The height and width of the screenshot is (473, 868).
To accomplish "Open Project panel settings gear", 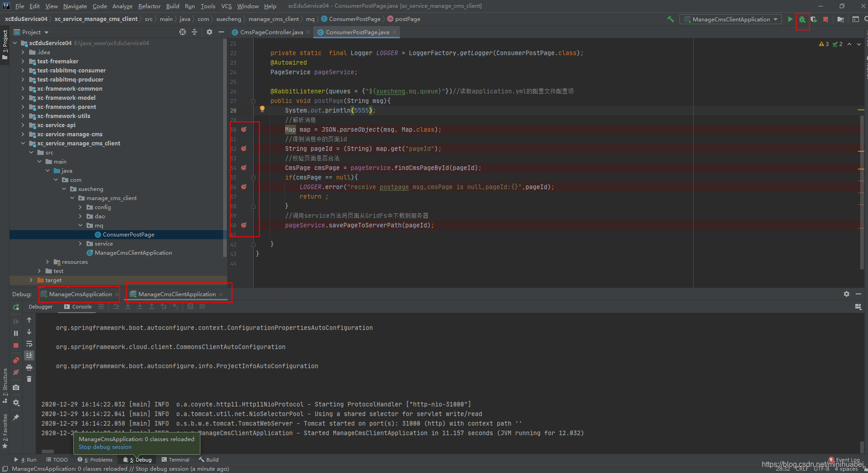I will pos(209,32).
